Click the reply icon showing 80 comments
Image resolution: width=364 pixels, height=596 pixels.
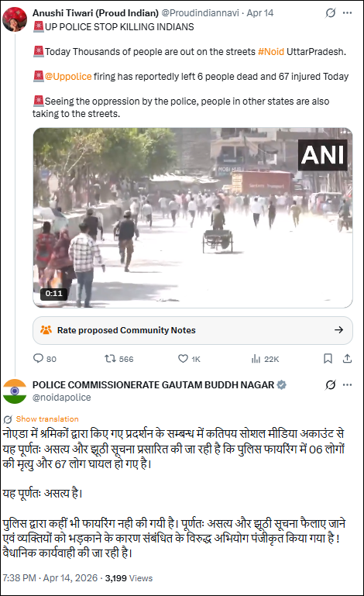pos(39,358)
